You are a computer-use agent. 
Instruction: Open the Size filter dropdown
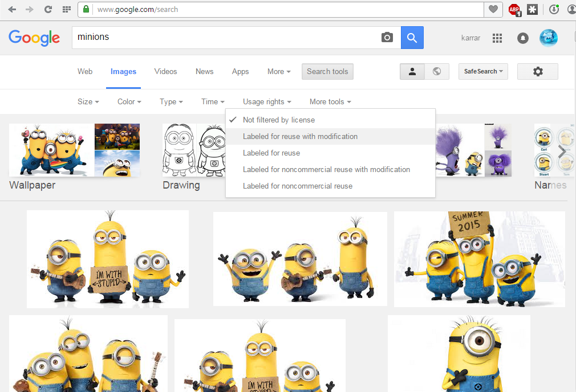click(88, 101)
